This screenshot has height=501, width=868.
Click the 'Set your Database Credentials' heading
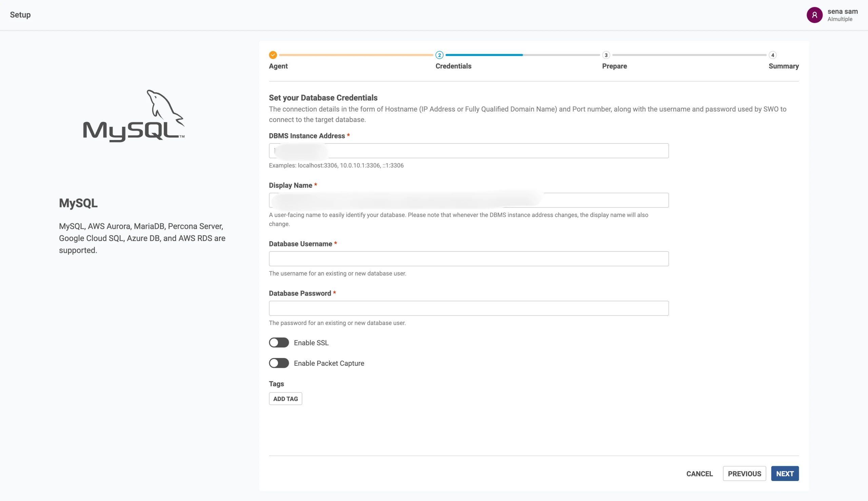coord(323,98)
